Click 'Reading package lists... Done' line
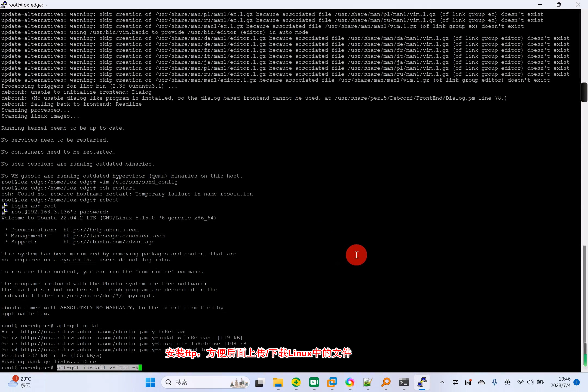Viewport: 588px width, 392px height. tap(48, 362)
